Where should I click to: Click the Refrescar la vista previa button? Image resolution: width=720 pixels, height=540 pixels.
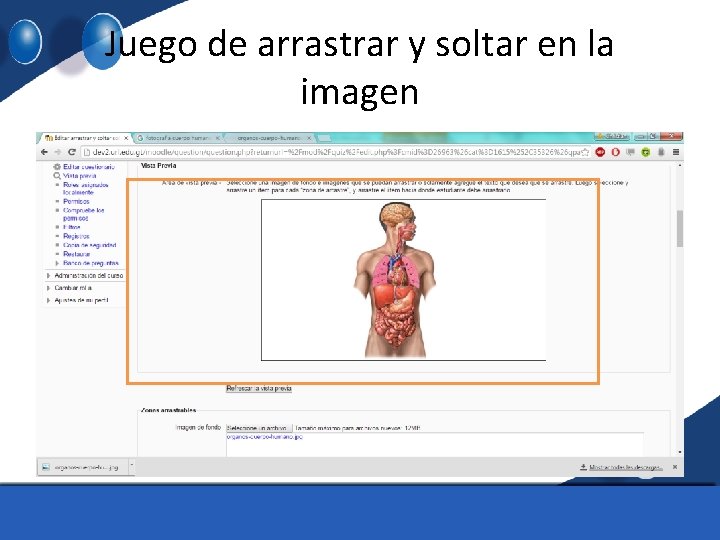point(259,388)
